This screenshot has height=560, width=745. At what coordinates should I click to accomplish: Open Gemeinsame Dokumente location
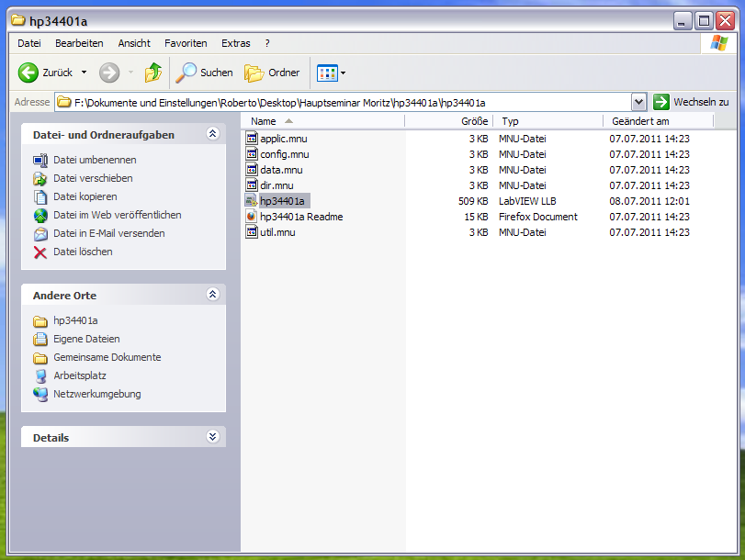[x=107, y=357]
